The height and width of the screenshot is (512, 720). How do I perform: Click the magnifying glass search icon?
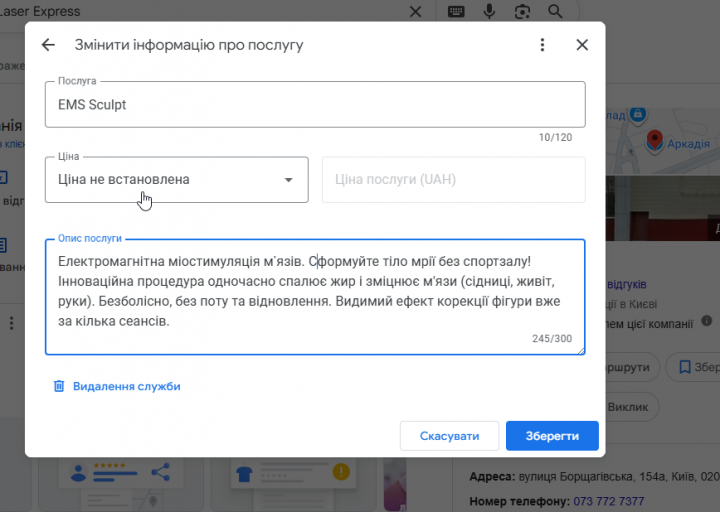[555, 11]
